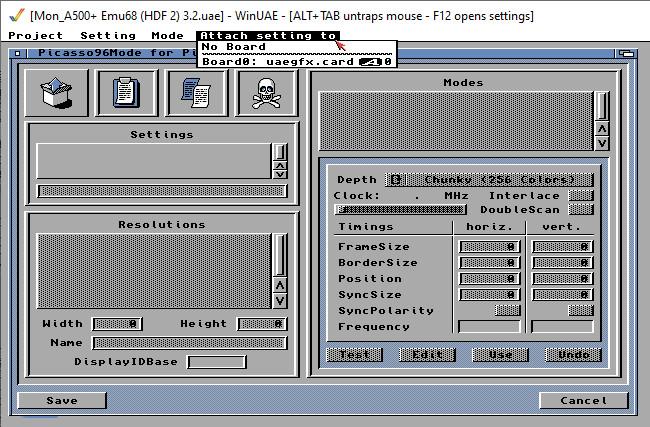The width and height of the screenshot is (650, 427).
Task: Click the horizontal Frequency field
Action: point(489,326)
